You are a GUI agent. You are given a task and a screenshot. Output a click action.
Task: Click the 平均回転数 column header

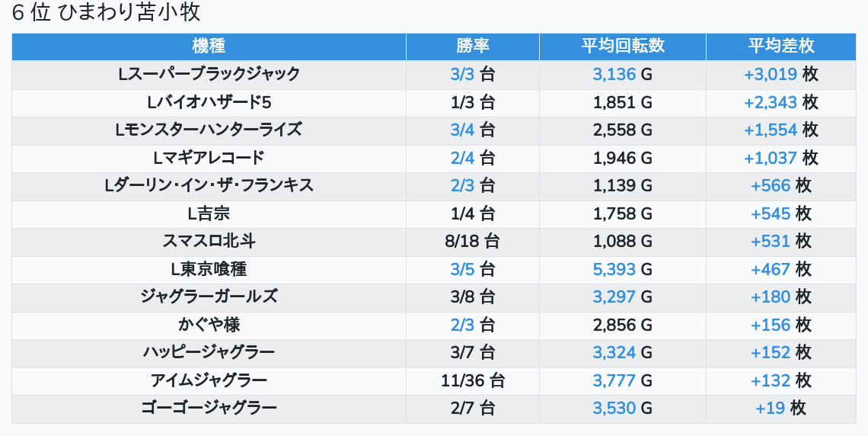[x=622, y=46]
